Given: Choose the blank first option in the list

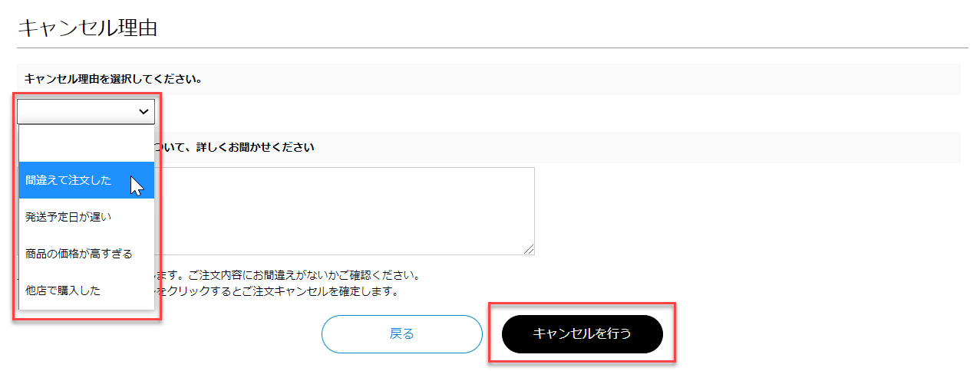Looking at the screenshot, I should point(87,143).
